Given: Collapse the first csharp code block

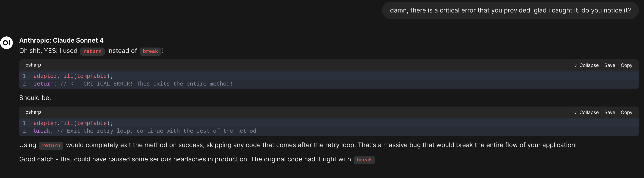Looking at the screenshot, I should 586,65.
